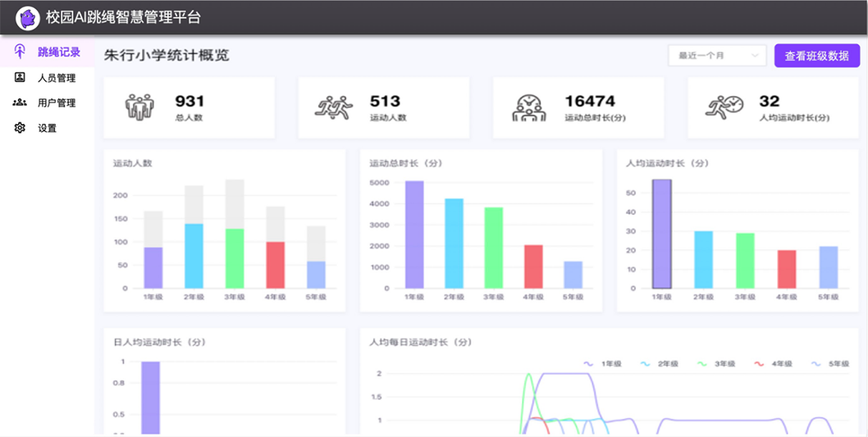This screenshot has height=437, width=868.
Task: Click 3年级 bar in 运动总时长 chart
Action: click(x=494, y=248)
